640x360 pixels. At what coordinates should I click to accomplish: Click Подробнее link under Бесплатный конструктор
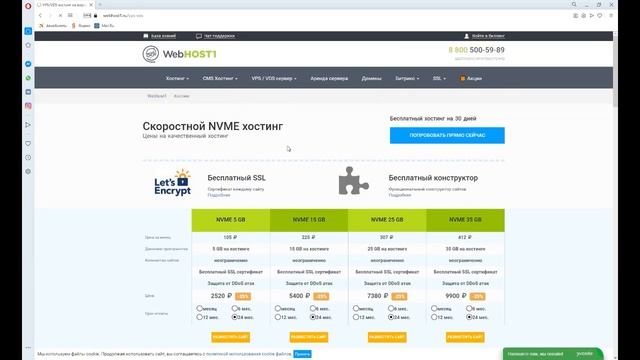pyautogui.click(x=400, y=195)
